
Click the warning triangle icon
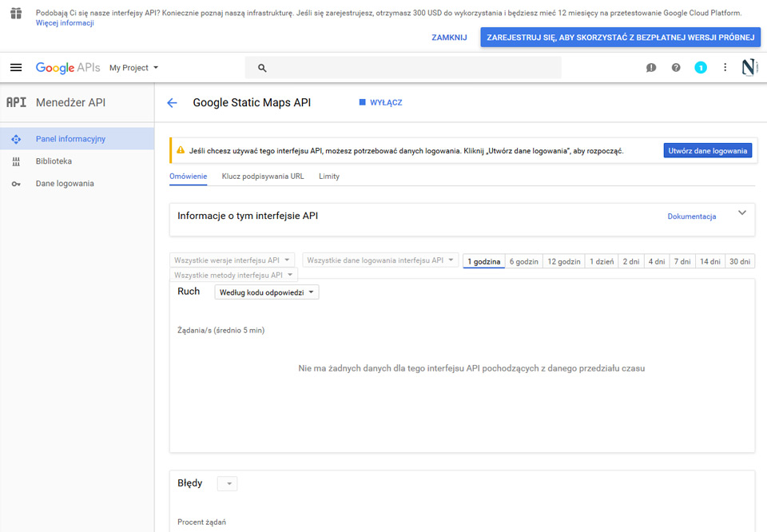181,150
